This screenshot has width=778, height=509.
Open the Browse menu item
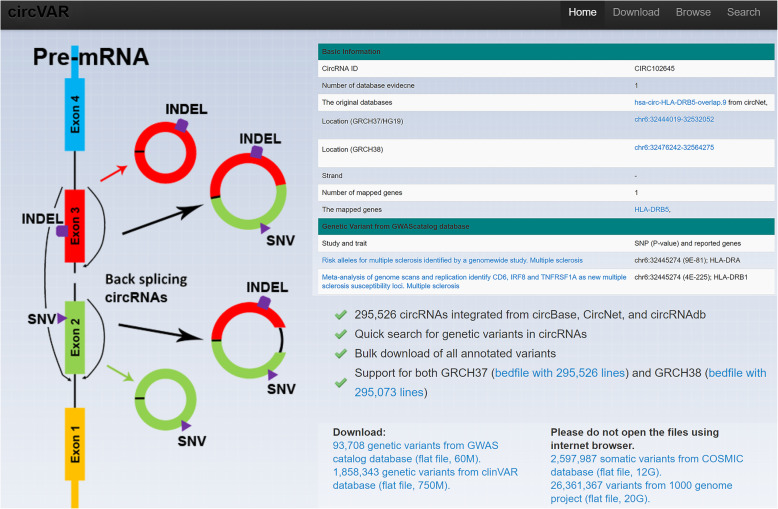(x=693, y=12)
